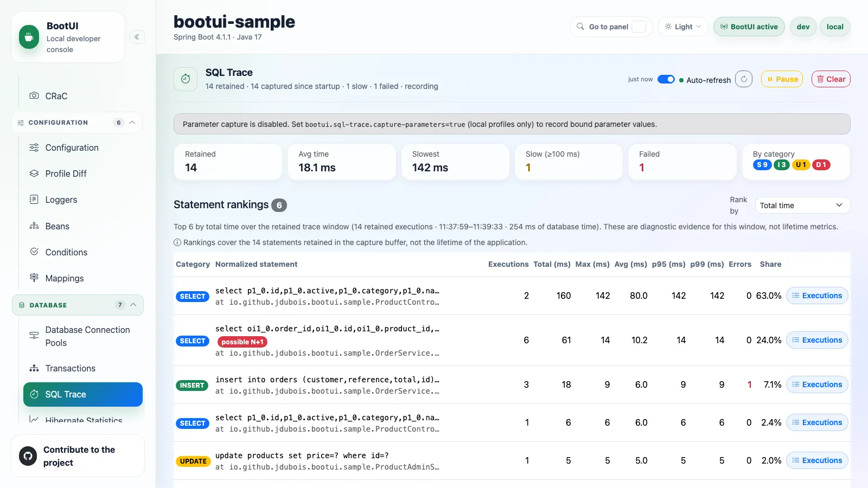Viewport: 868px width, 488px height.
Task: Click the Executions column header
Action: click(508, 264)
